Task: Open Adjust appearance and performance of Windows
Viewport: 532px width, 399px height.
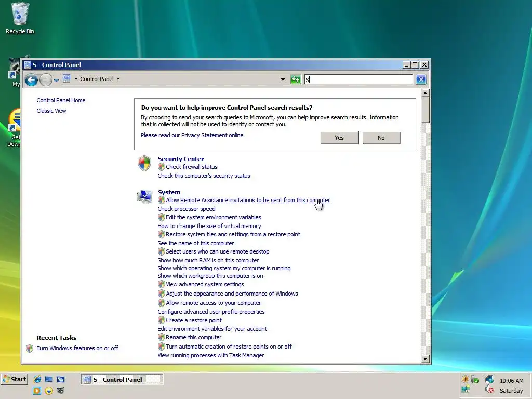Action: tap(232, 294)
